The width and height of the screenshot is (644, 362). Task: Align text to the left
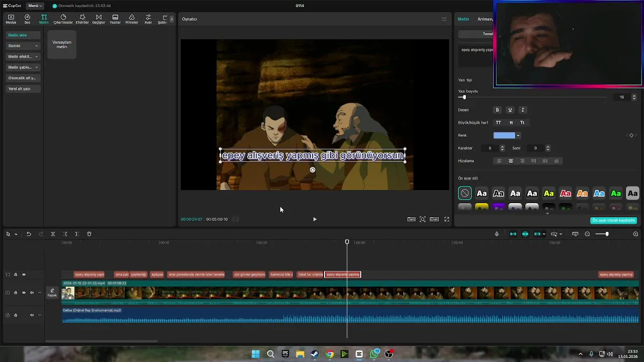pos(499,161)
